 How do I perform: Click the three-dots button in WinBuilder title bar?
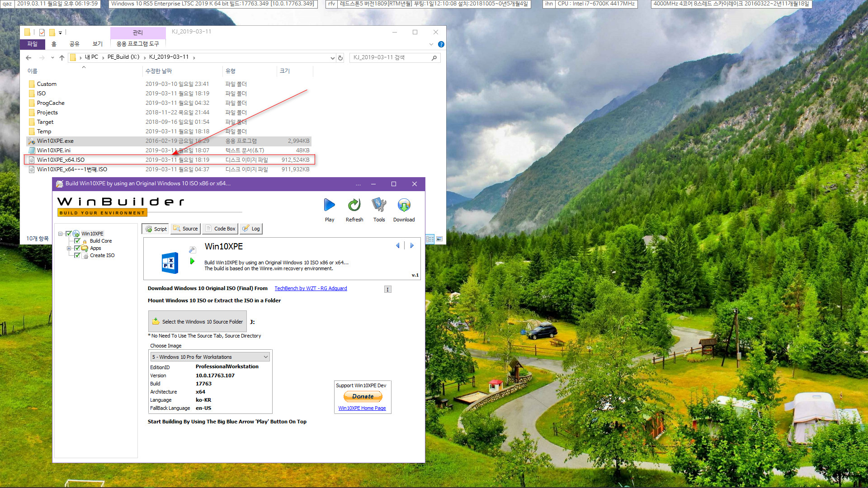358,184
